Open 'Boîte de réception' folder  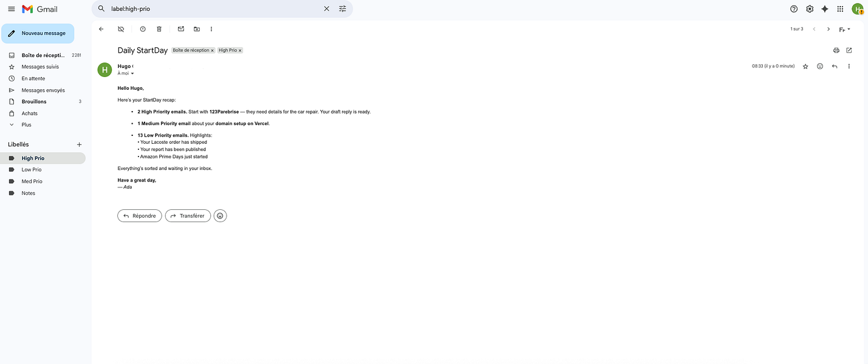coord(43,55)
